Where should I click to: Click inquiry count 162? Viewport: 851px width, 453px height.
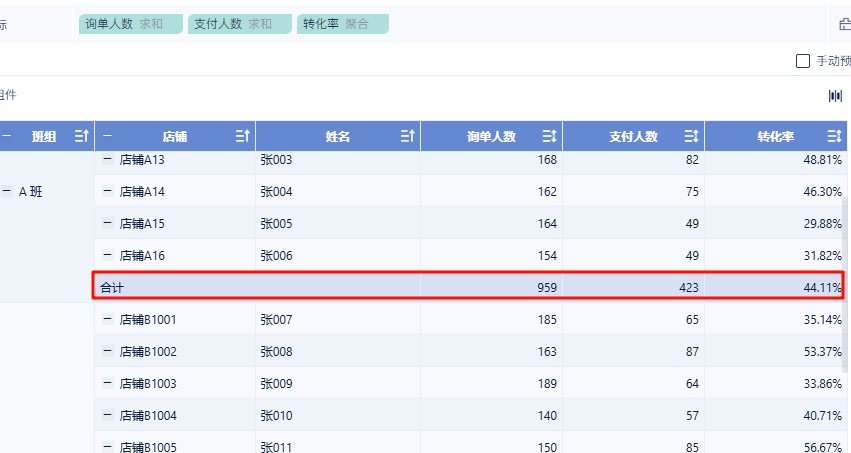[547, 192]
